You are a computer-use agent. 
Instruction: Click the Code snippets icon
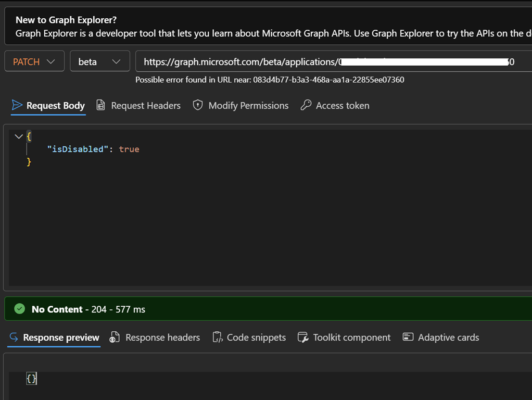(218, 337)
